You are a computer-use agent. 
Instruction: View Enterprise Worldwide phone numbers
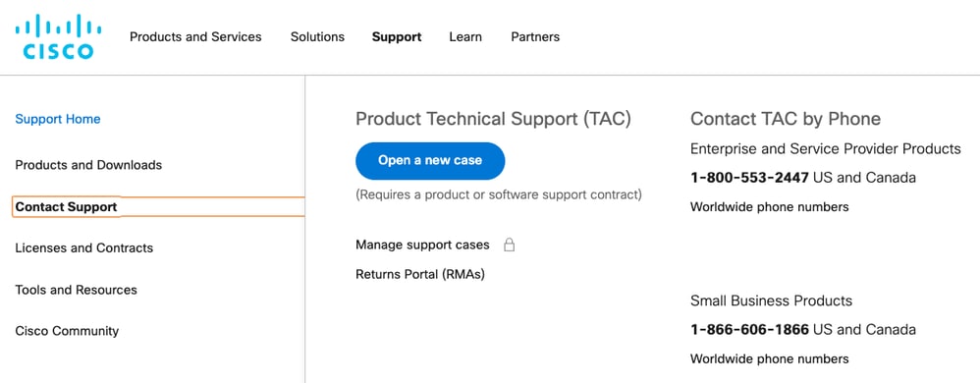(770, 207)
